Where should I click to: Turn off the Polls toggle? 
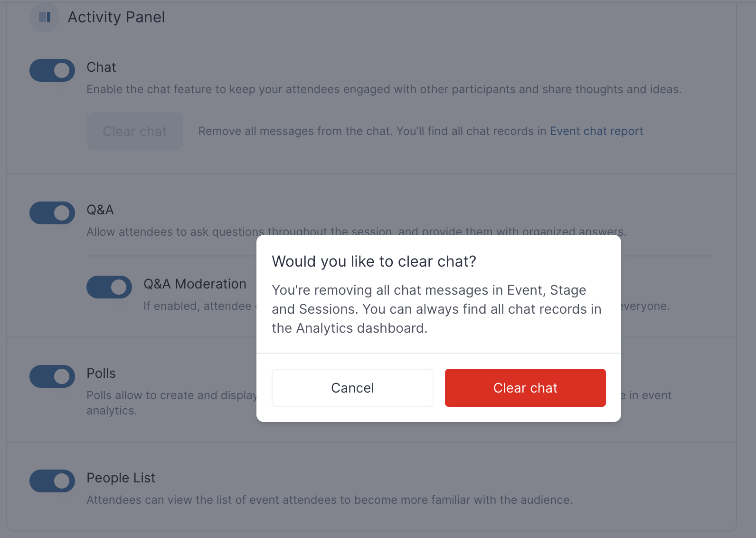point(52,376)
